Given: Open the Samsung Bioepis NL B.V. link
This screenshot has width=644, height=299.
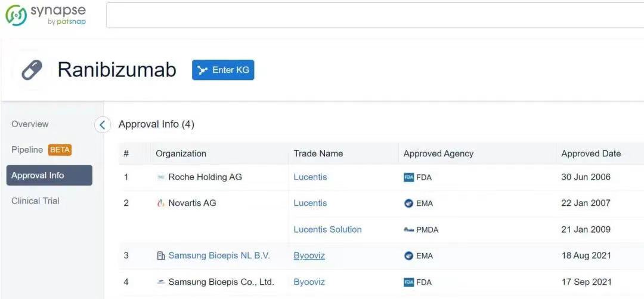Looking at the screenshot, I should (219, 256).
